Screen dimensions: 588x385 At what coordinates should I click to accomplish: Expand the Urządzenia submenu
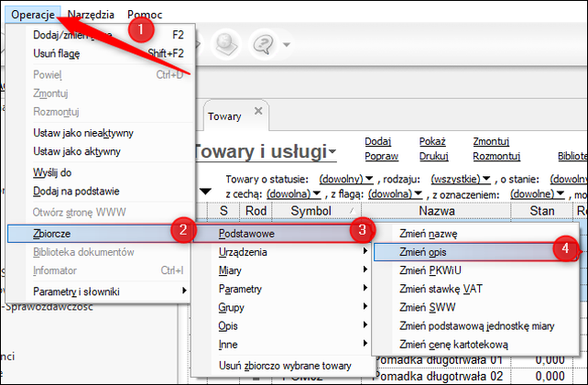[283, 252]
